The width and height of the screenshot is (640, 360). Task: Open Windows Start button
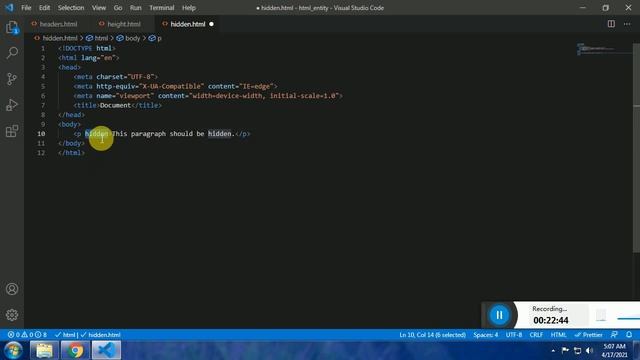point(13,350)
